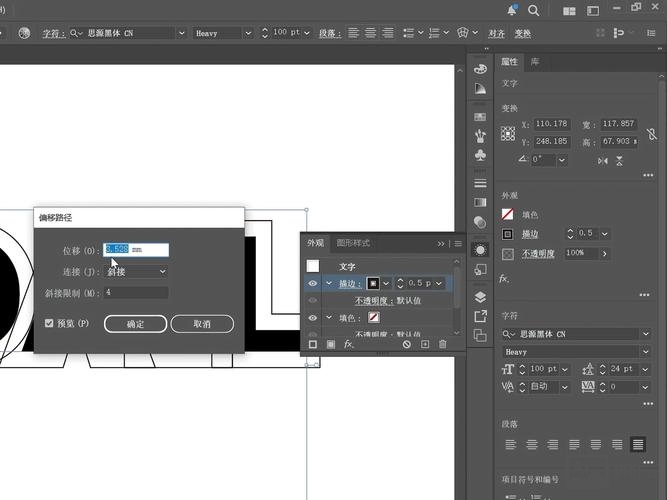Click the 取消 cancel button
The image size is (667, 500).
(202, 324)
